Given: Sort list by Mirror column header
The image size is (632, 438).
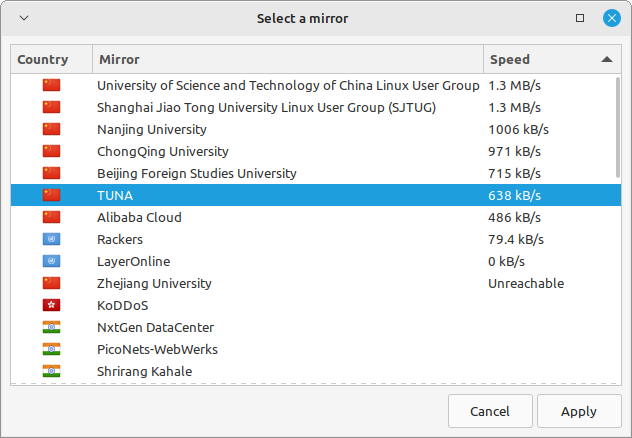Looking at the screenshot, I should click(x=288, y=60).
